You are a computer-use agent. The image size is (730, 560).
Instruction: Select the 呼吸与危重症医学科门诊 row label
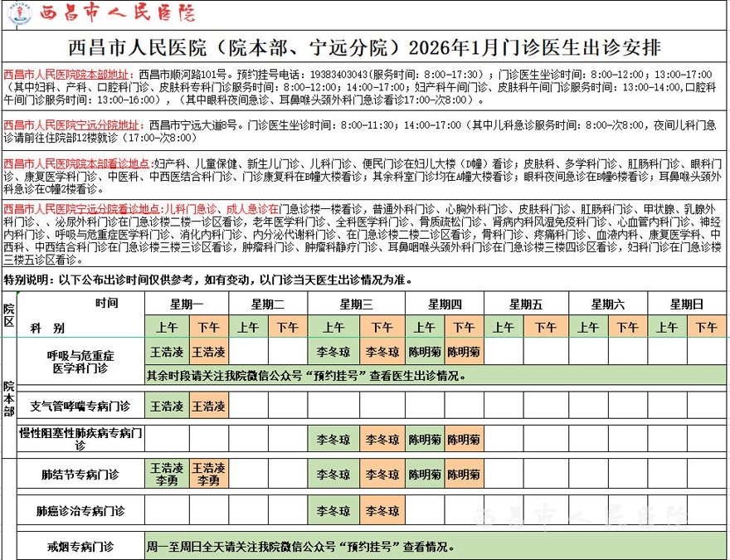[80, 360]
